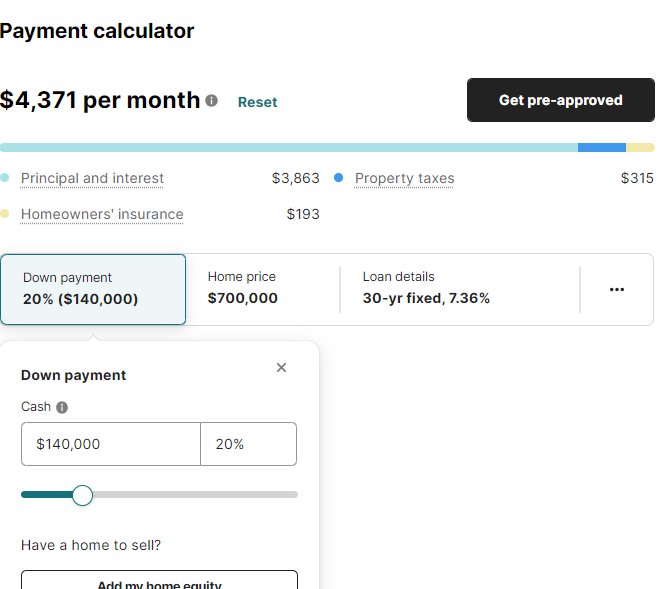
Task: Click the down payment slider handle
Action: (83, 495)
